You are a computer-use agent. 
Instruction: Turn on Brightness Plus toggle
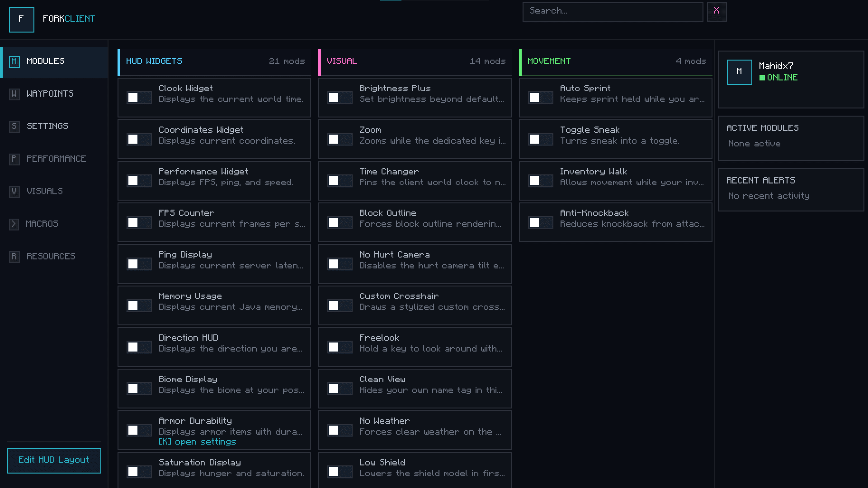pos(340,98)
